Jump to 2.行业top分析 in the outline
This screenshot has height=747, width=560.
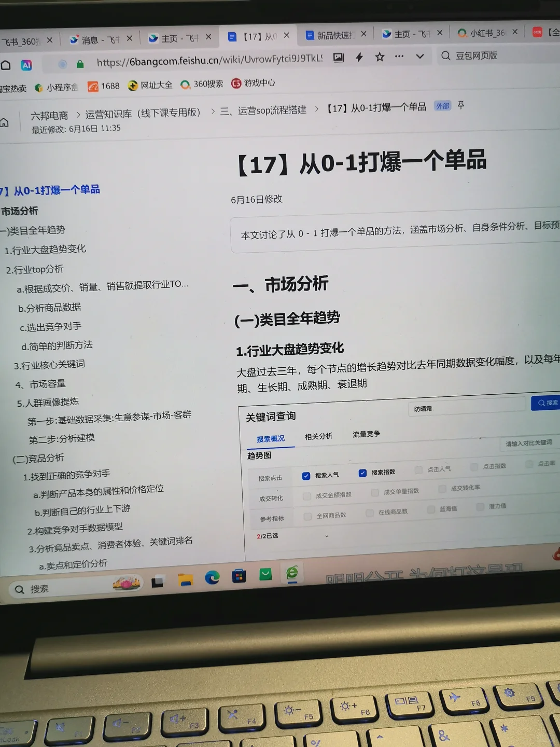35,269
